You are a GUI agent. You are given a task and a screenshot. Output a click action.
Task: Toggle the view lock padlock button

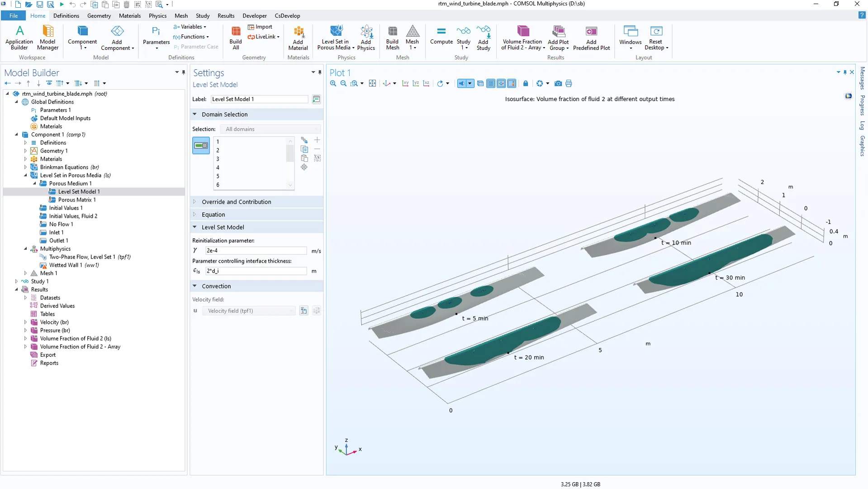click(526, 83)
